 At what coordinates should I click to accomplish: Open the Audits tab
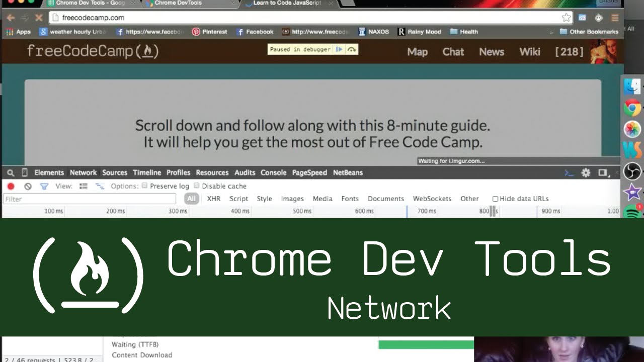tap(245, 172)
